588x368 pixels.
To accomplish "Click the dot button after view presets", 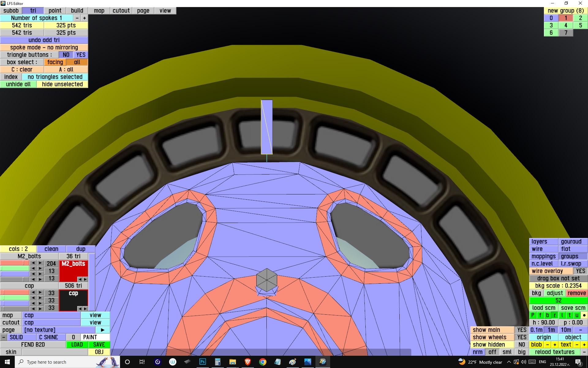I will (584, 315).
